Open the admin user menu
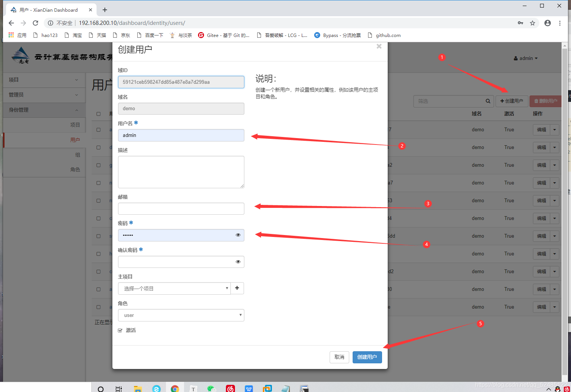The height and width of the screenshot is (392, 571). coord(526,58)
